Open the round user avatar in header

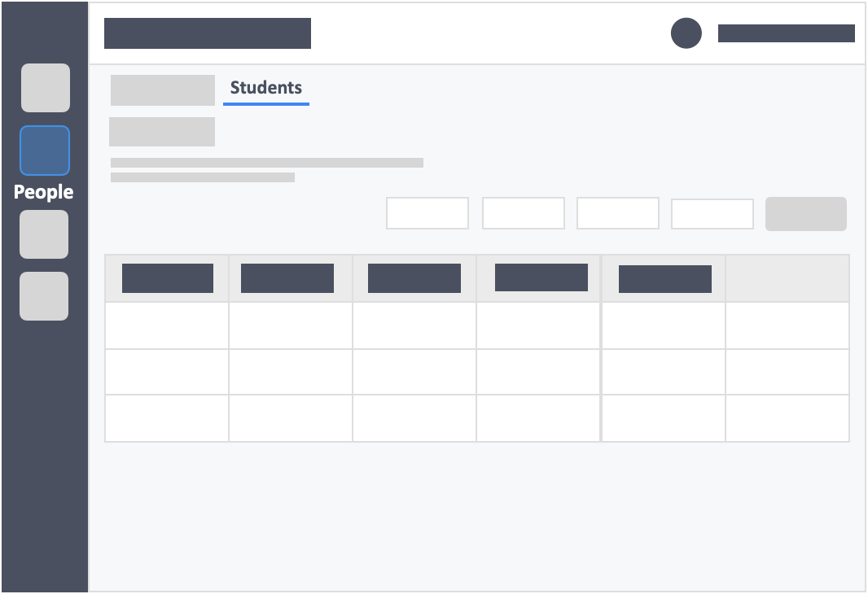pyautogui.click(x=686, y=33)
